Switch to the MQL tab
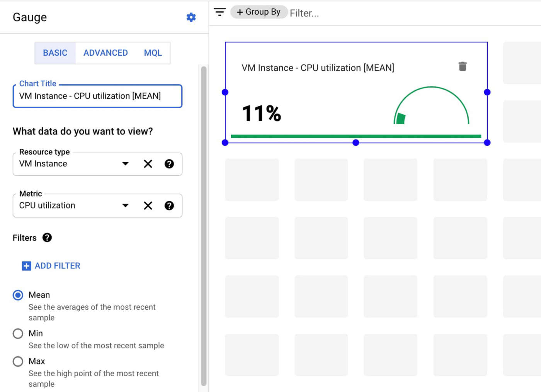 coord(153,53)
